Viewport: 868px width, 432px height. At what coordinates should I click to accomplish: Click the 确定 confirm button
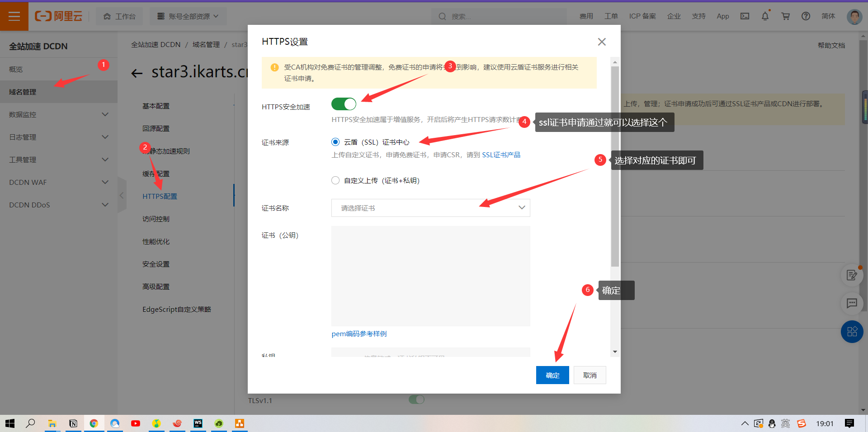(x=552, y=375)
